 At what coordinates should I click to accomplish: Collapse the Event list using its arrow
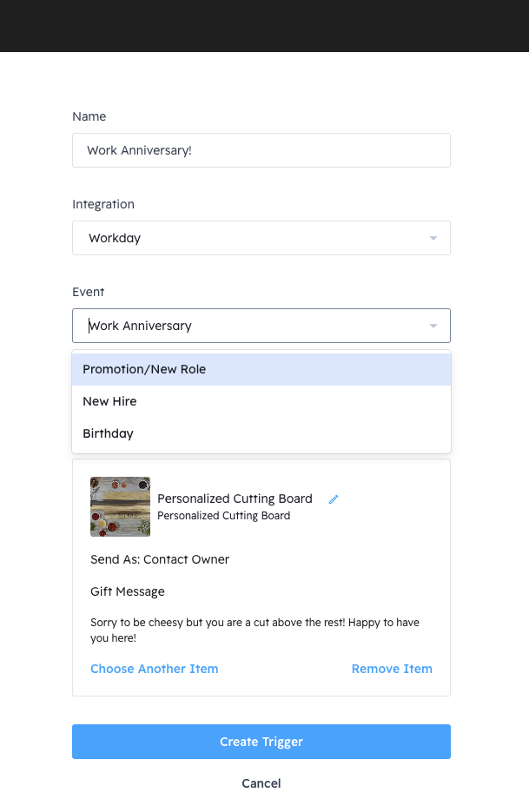433,326
